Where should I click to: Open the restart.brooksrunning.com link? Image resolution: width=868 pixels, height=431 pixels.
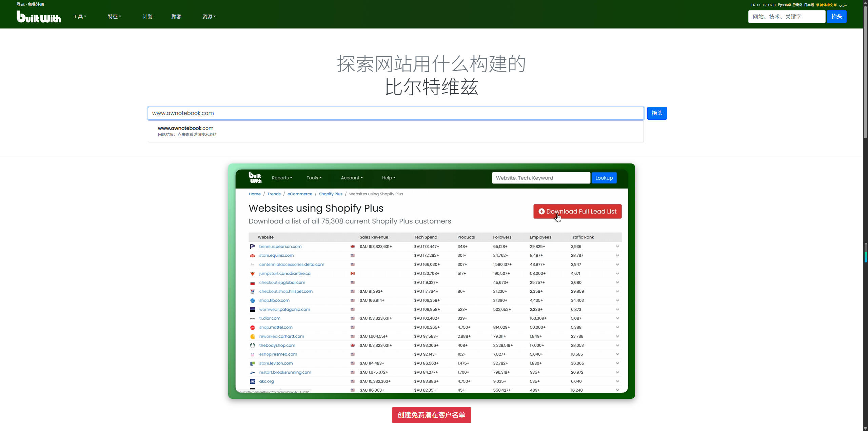coord(285,372)
